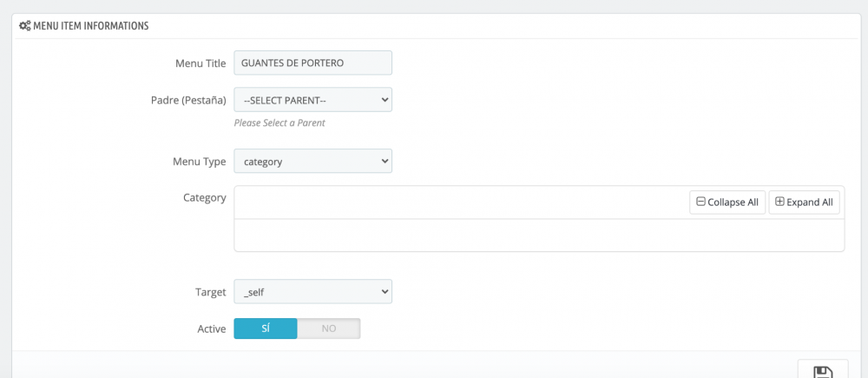Click inside the empty Category tree area
868x378 pixels.
(x=538, y=235)
